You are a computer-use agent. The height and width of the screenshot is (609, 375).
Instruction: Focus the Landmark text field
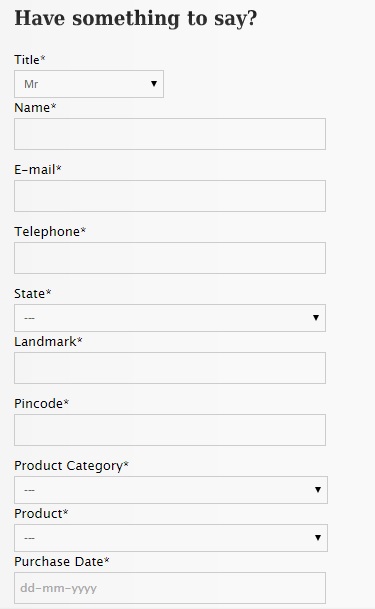[170, 368]
